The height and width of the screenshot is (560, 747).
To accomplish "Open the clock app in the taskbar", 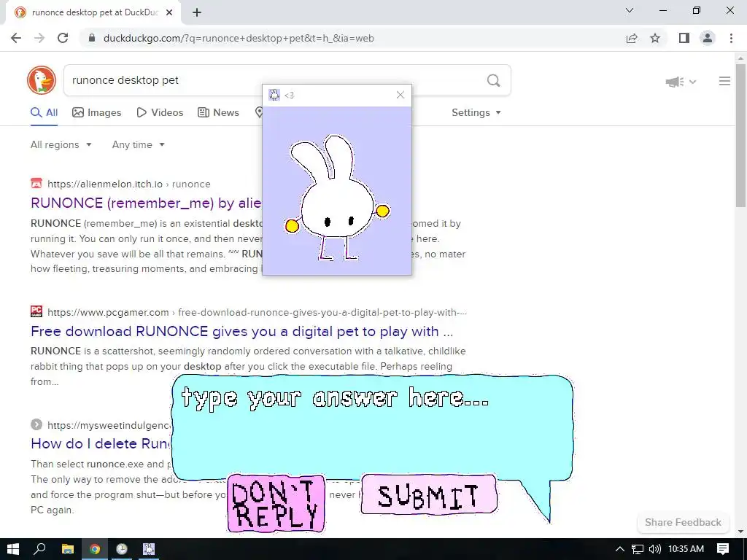I will [x=122, y=549].
